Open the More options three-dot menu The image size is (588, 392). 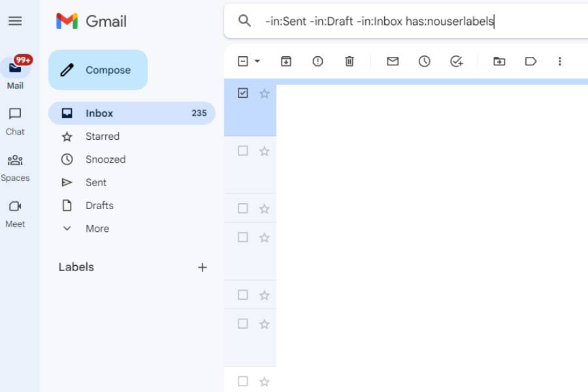(560, 61)
